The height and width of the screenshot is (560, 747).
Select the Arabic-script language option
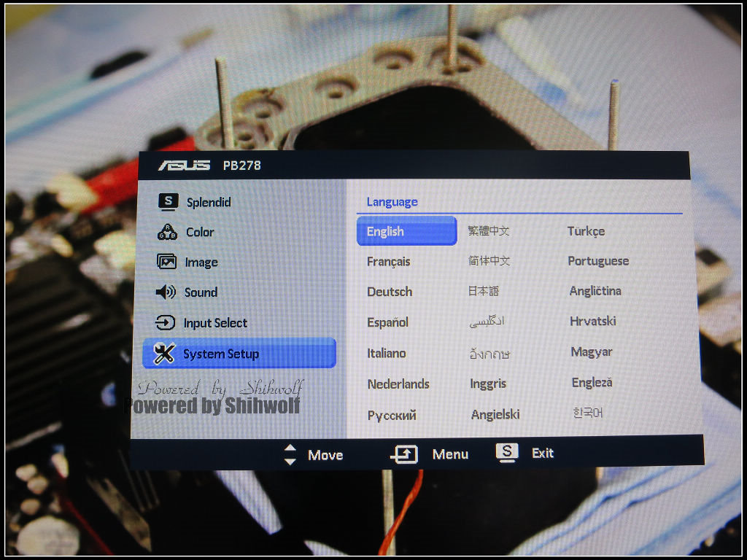click(487, 322)
